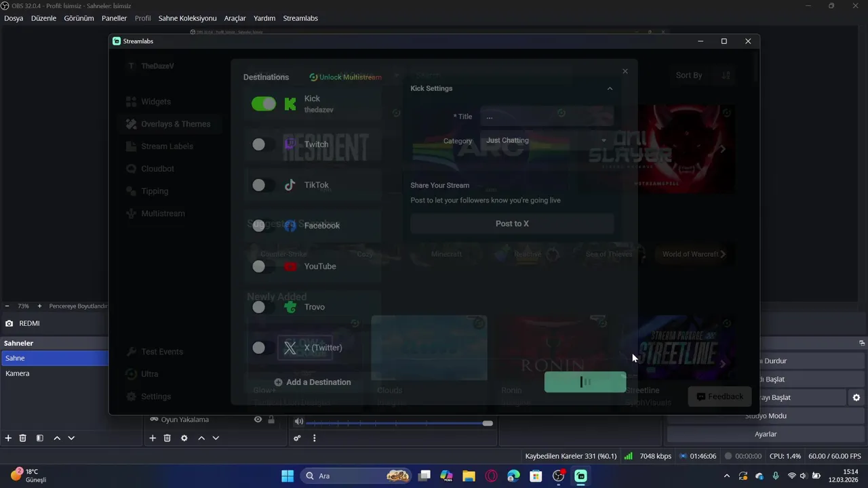868x488 pixels.
Task: Collapse the Kick Settings section chevron
Action: 610,89
